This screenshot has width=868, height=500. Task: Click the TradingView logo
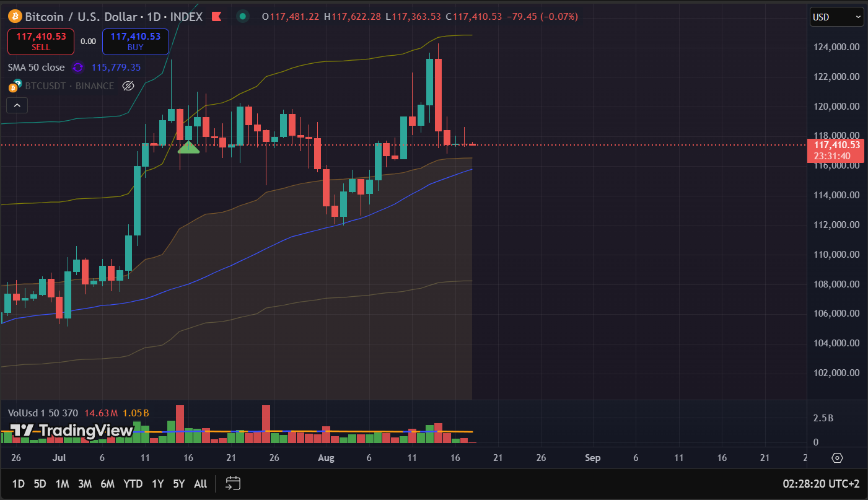[72, 431]
